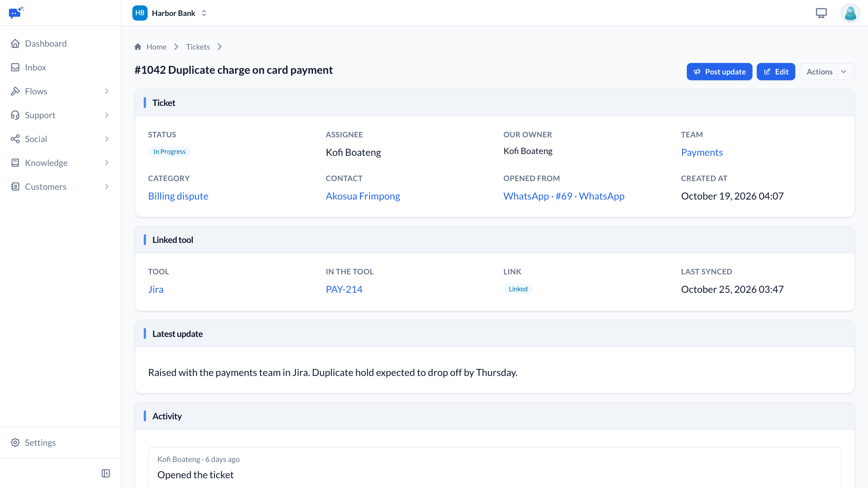Expand the Knowledge submenu chevron
868x488 pixels.
(107, 163)
